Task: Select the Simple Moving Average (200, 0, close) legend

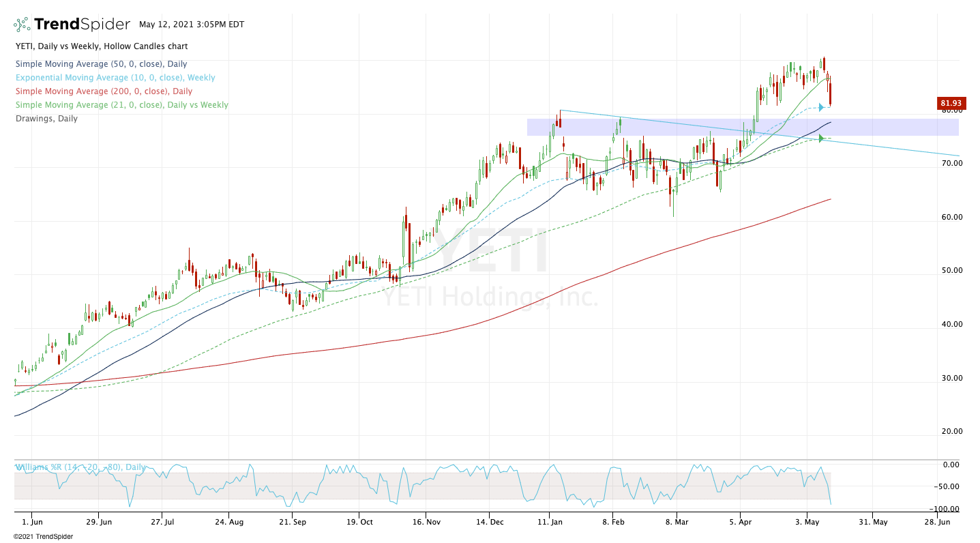Action: coord(103,91)
